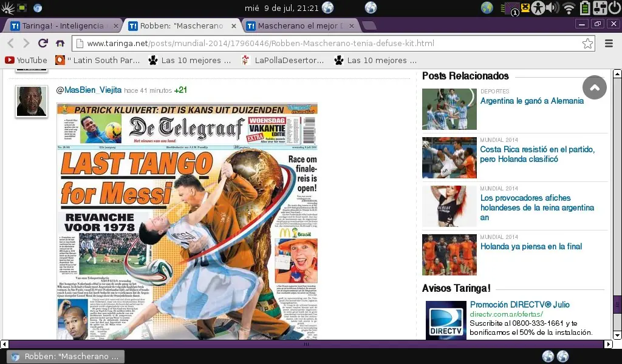Click the Holanda team photo thumbnail
Viewport: 622px width, 364px height.
(449, 255)
